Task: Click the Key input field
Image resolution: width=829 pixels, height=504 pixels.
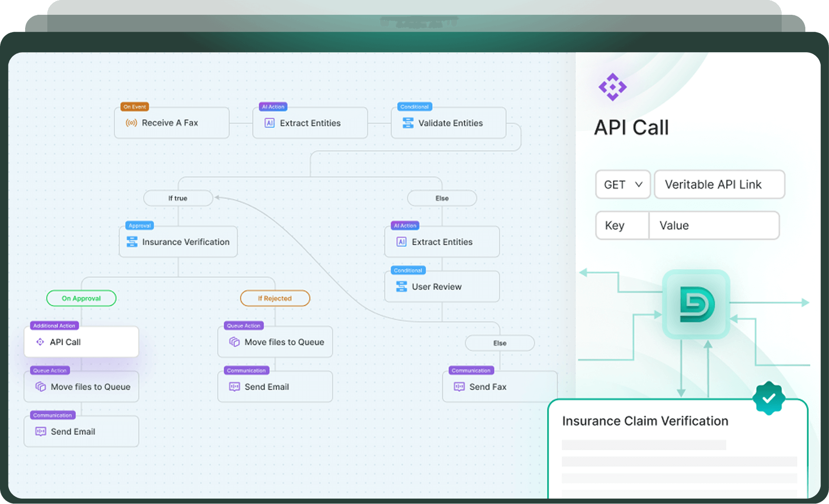Action: (x=622, y=225)
